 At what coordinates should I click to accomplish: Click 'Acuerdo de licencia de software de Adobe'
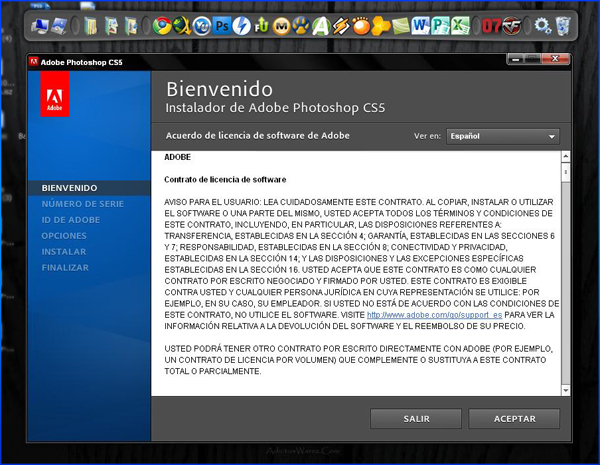258,135
